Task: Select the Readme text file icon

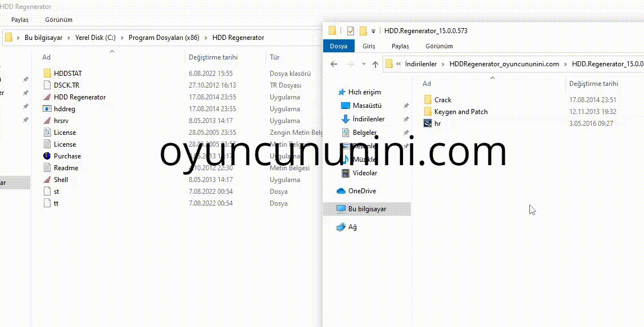Action: pyautogui.click(x=47, y=168)
